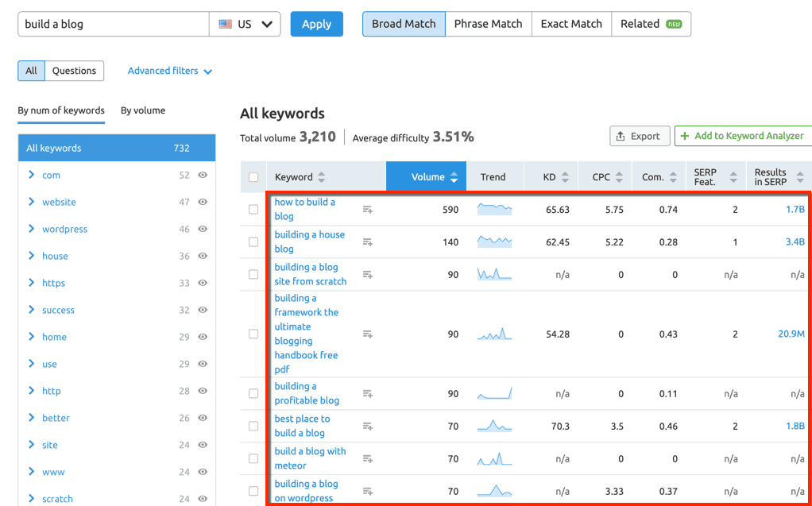Add "how to build a blog" to a list
Viewport: 812px width, 506px height.
(x=367, y=209)
